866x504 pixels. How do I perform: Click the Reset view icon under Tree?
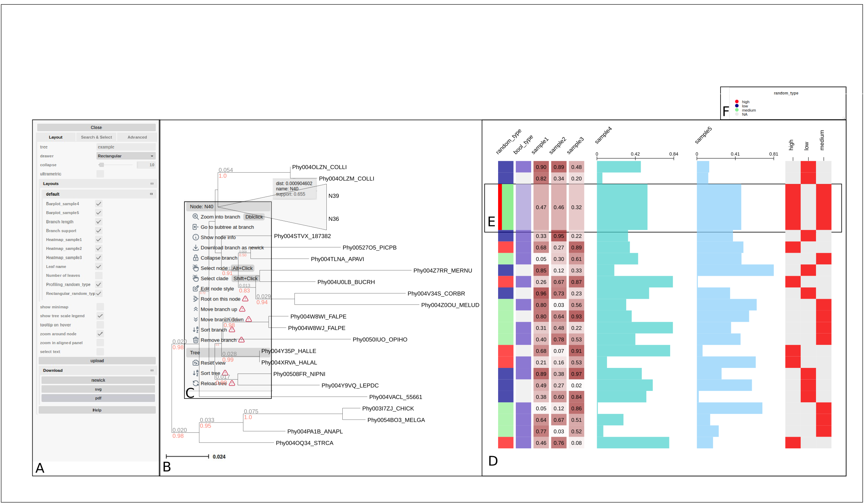pyautogui.click(x=196, y=363)
